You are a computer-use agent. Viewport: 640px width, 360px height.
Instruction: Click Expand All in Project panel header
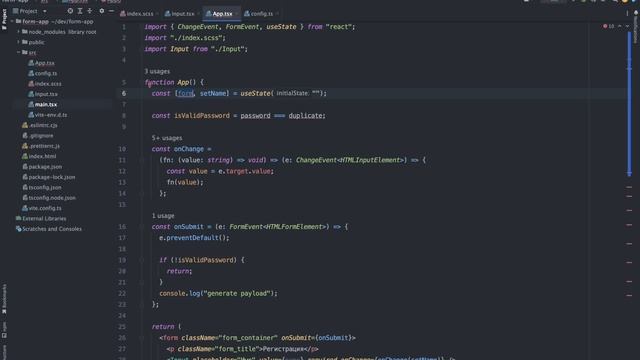point(80,11)
